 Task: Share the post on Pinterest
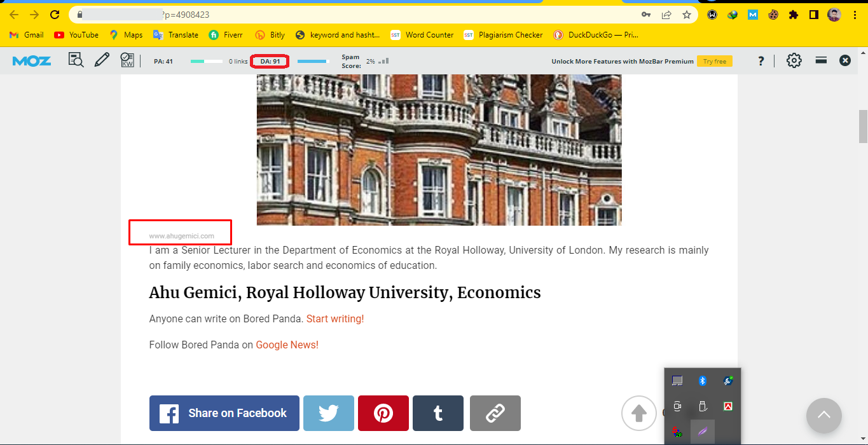[383, 413]
